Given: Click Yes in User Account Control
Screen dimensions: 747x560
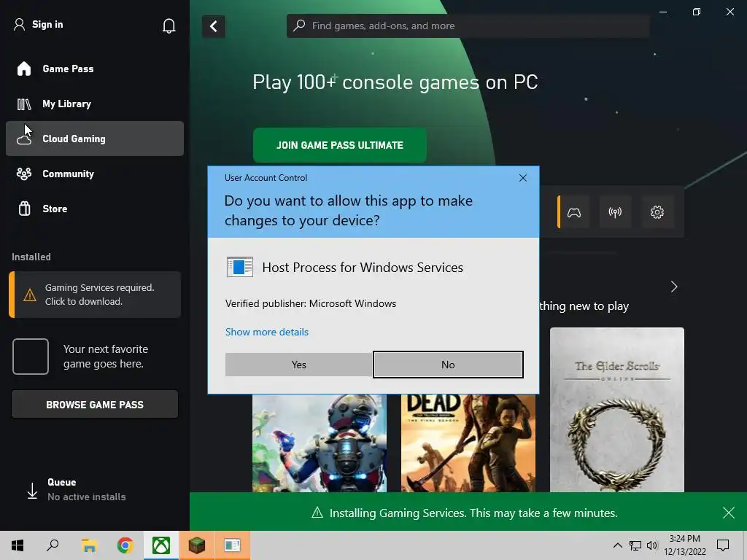Looking at the screenshot, I should [298, 365].
